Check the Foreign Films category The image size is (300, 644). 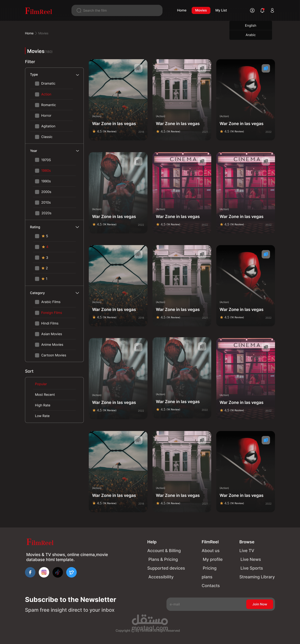37,313
